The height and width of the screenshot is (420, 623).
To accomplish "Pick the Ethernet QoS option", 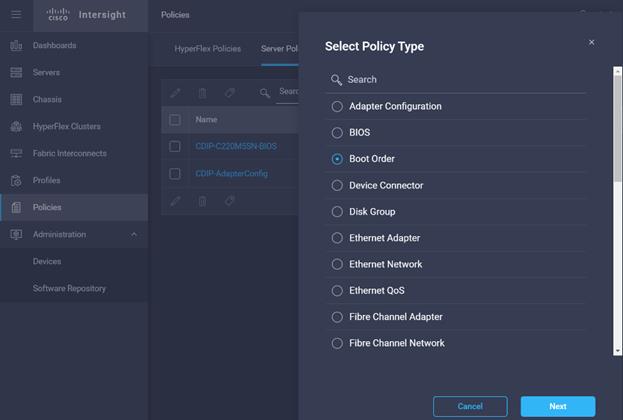I will (337, 290).
